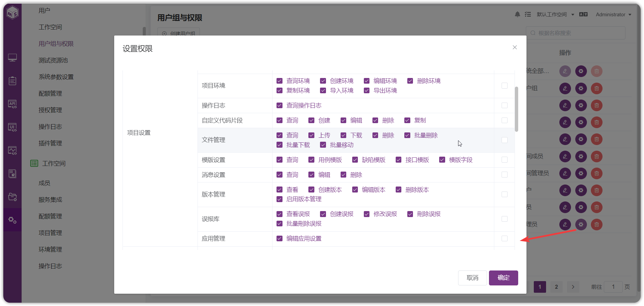Click the language switch icon
This screenshot has height=306, width=644.
point(583,14)
